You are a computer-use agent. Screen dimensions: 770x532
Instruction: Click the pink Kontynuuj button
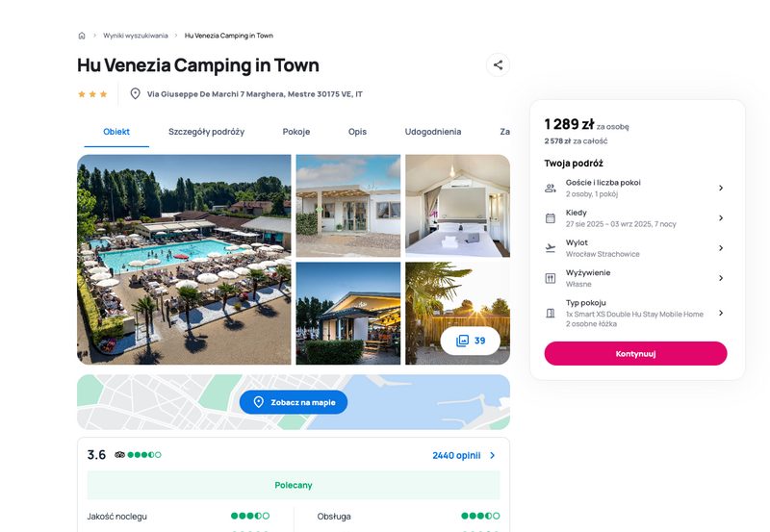pyautogui.click(x=635, y=353)
